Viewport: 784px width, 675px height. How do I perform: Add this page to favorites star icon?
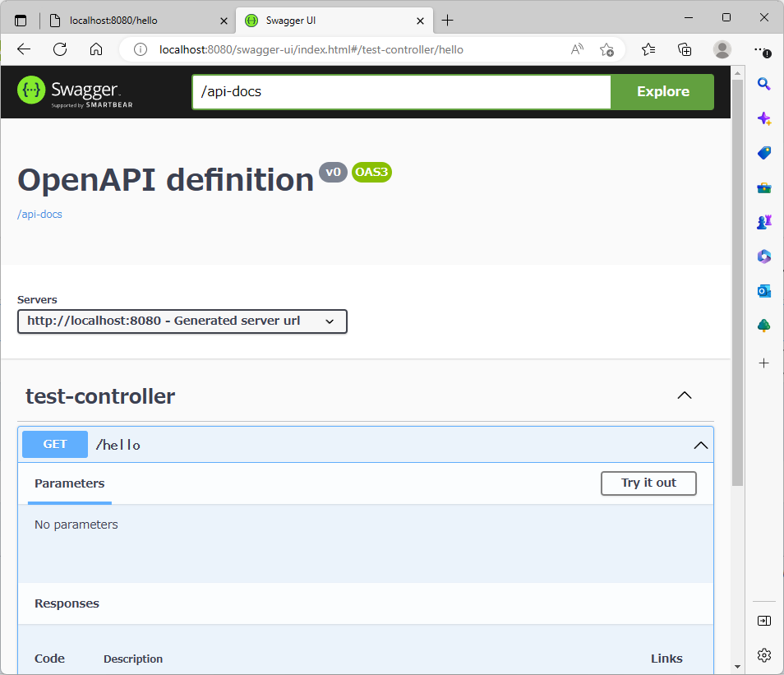[x=606, y=49]
